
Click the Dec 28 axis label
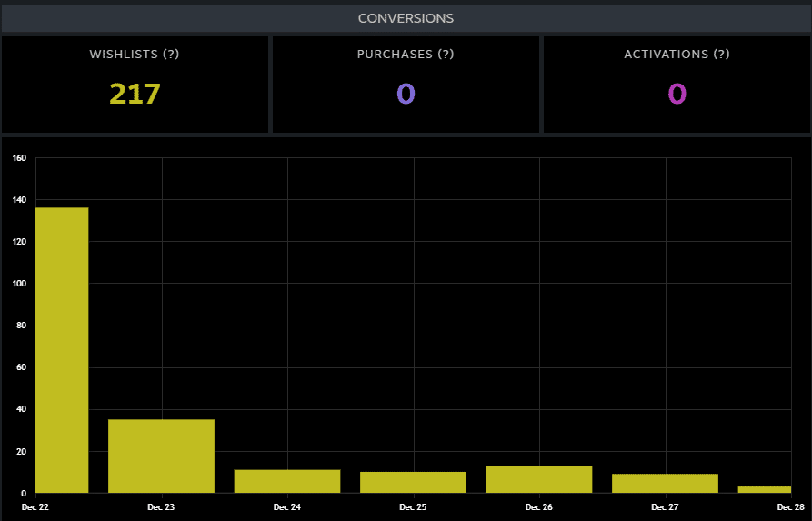[x=790, y=507]
